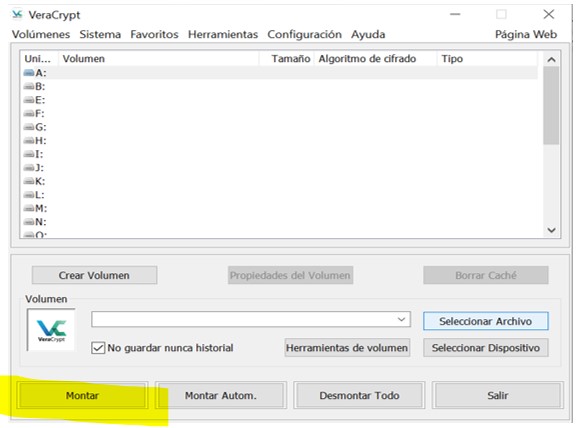The height and width of the screenshot is (428, 581).
Task: Open the Sistema menu
Action: tap(100, 34)
